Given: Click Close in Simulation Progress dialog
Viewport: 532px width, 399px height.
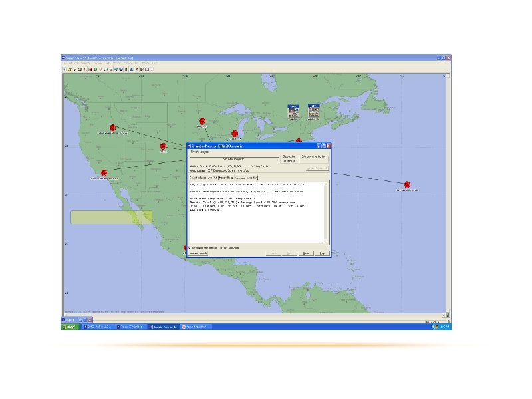Looking at the screenshot, I should tap(306, 253).
